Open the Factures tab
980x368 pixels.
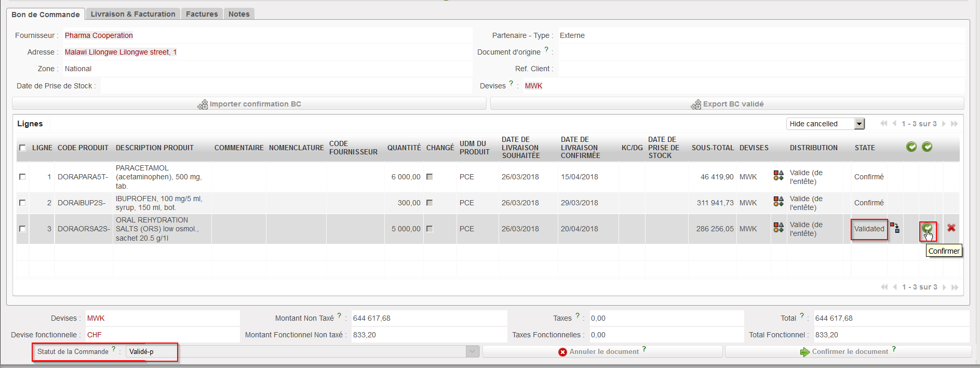(202, 14)
